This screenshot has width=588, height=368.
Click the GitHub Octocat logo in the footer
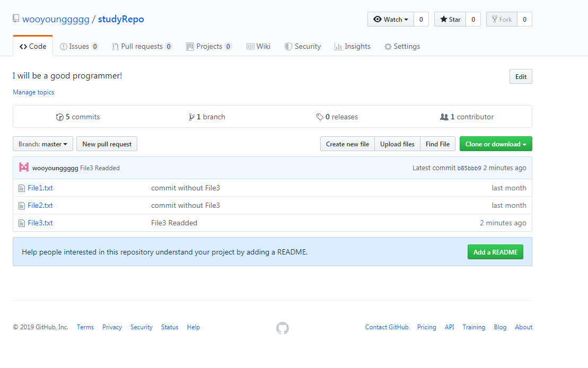pos(283,328)
